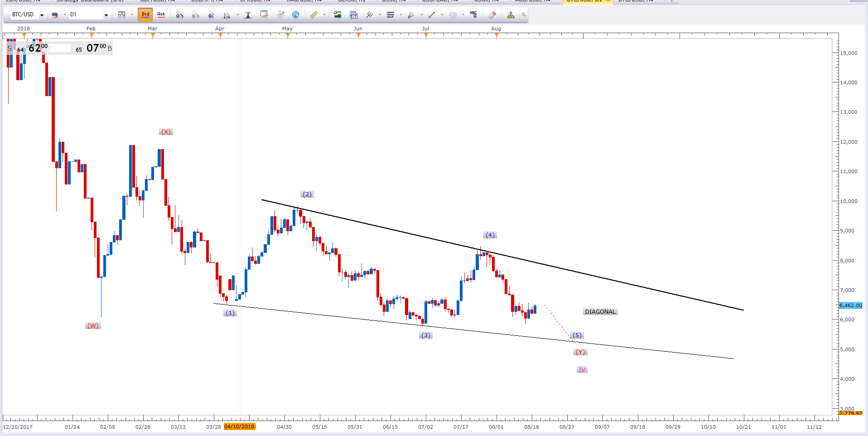
Task: Select the ellipse shape drawing tool
Action: click(453, 15)
